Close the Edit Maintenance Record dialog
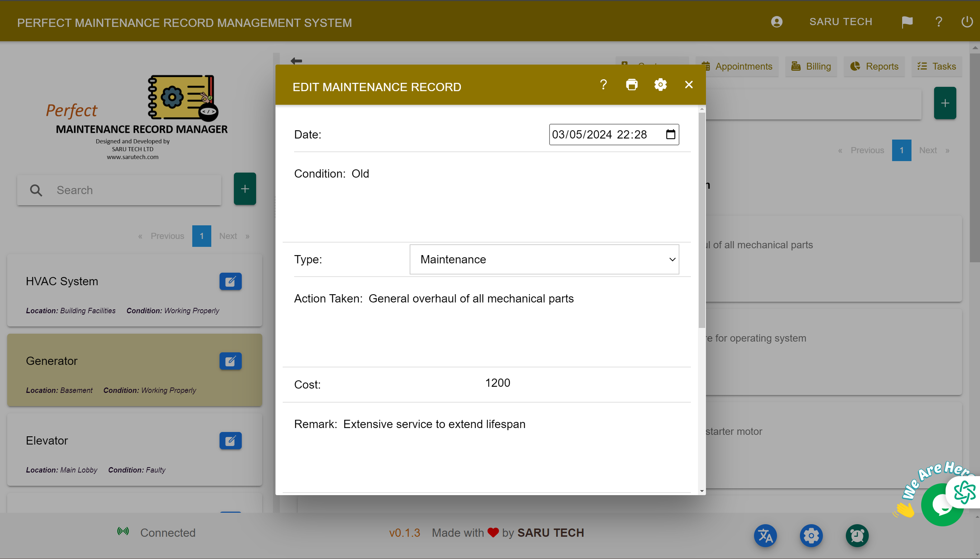The height and width of the screenshot is (559, 980). point(689,84)
